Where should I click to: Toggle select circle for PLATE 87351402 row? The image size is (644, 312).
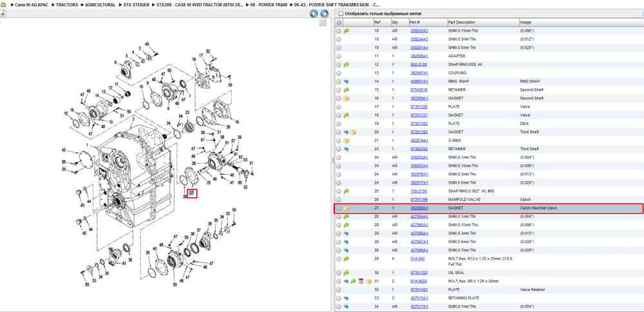pyautogui.click(x=339, y=290)
